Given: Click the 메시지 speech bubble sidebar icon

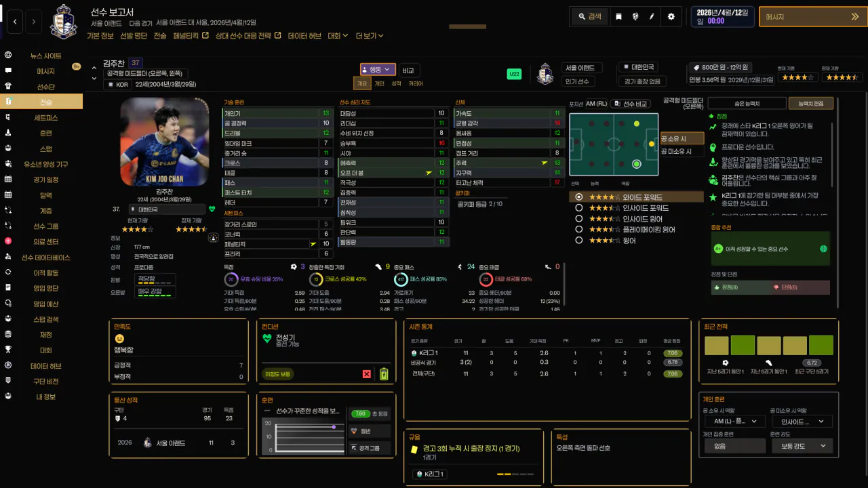Looking at the screenshot, I should point(8,70).
